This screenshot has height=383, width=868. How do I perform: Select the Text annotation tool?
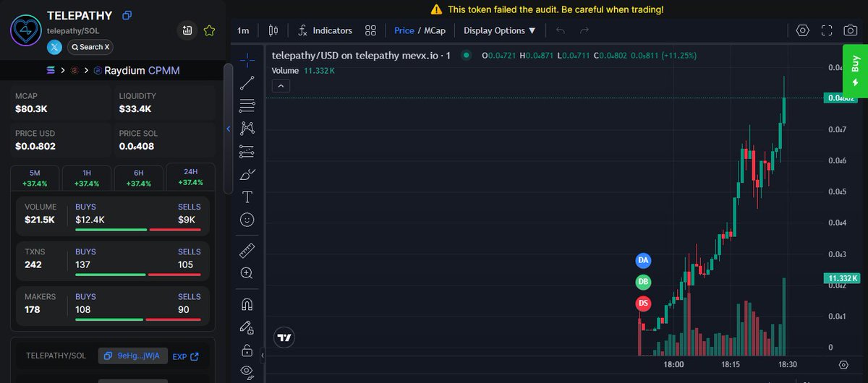click(x=247, y=197)
